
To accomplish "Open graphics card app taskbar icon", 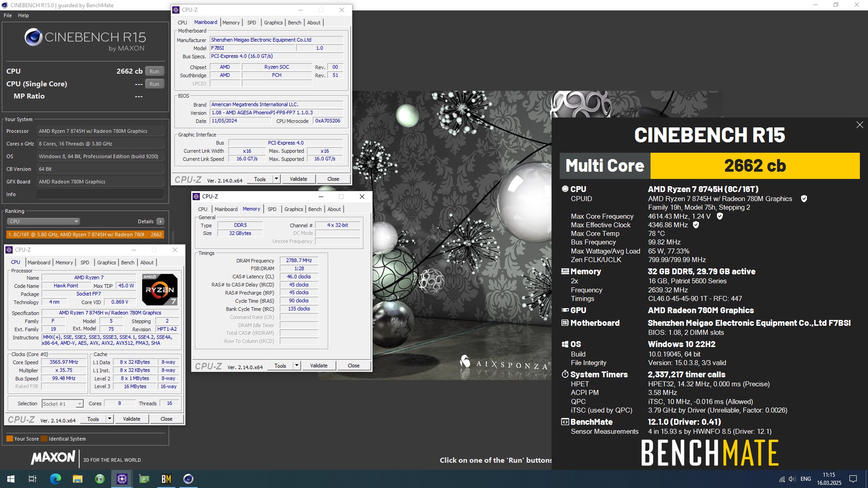I will (144, 479).
